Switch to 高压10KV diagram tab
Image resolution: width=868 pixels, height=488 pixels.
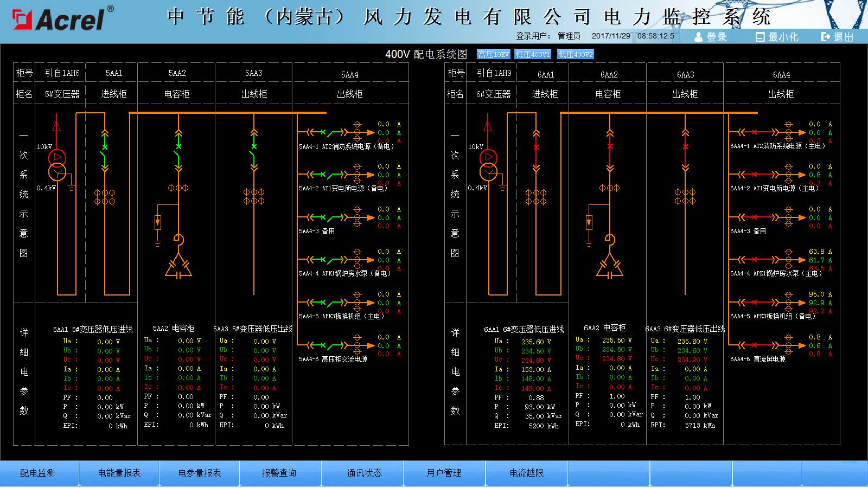pyautogui.click(x=494, y=54)
